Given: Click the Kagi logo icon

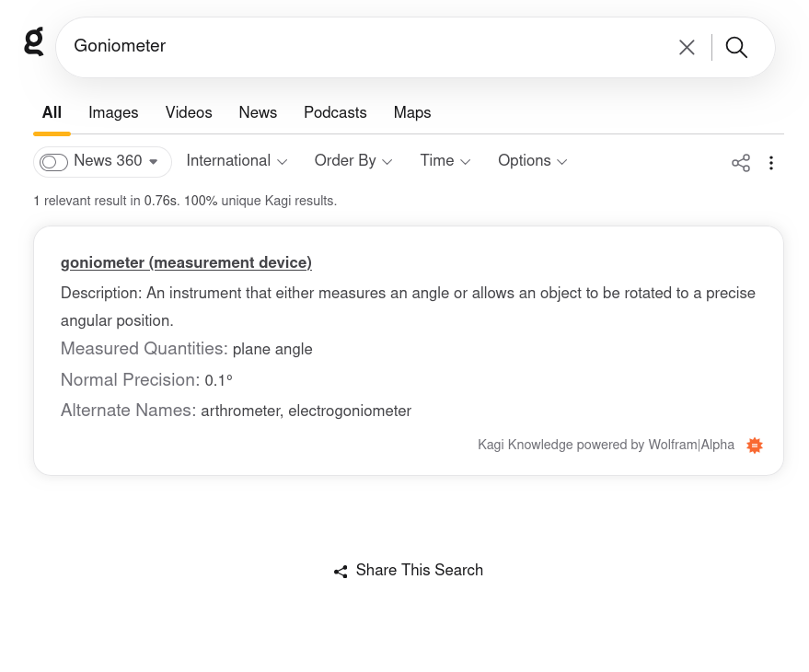Looking at the screenshot, I should click(x=34, y=41).
